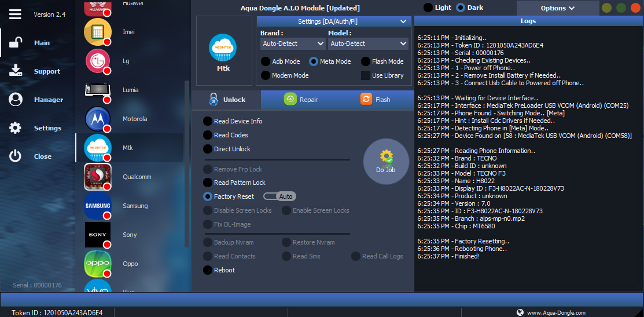Click the green window circle button
The width and height of the screenshot is (644, 317).
point(621,8)
